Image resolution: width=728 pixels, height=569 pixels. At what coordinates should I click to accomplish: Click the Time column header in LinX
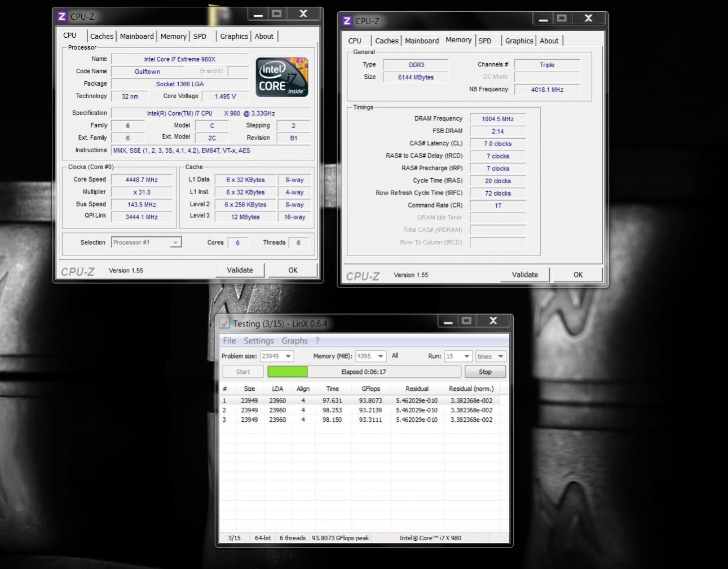click(333, 389)
